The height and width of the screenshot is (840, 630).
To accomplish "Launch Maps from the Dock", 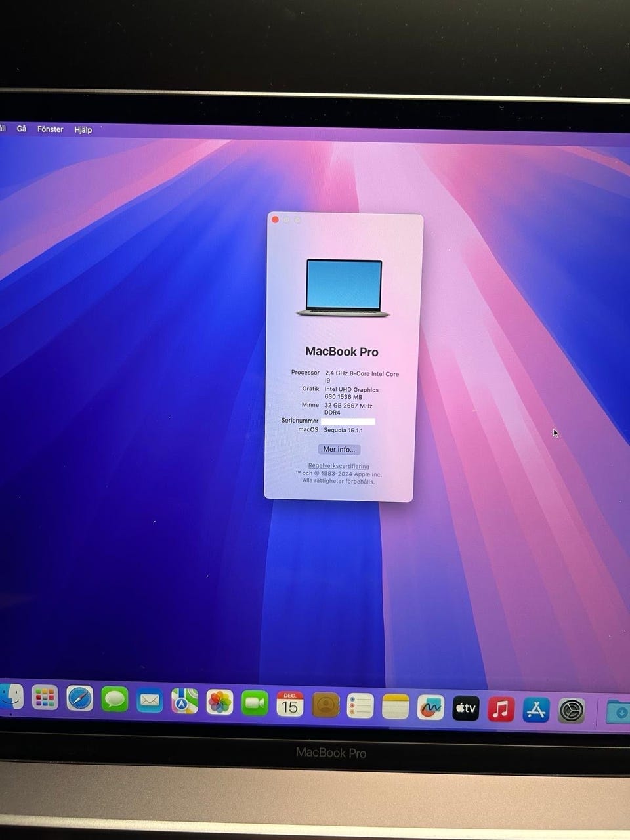I will pos(185,702).
